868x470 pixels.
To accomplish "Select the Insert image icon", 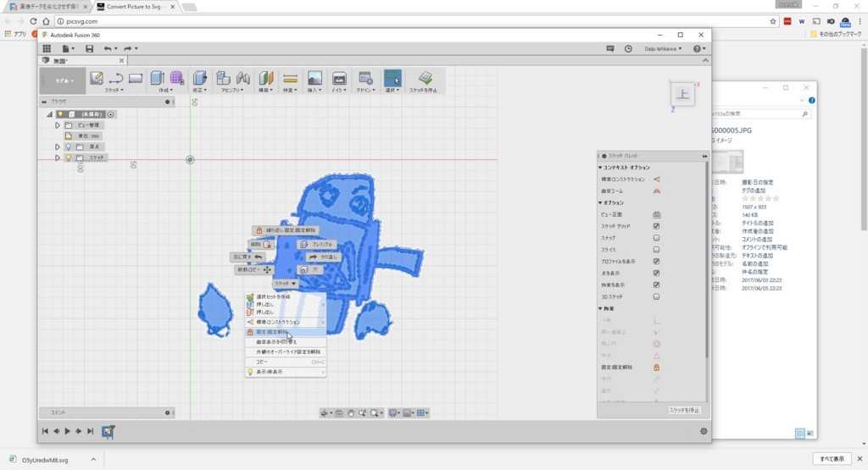I will click(314, 78).
